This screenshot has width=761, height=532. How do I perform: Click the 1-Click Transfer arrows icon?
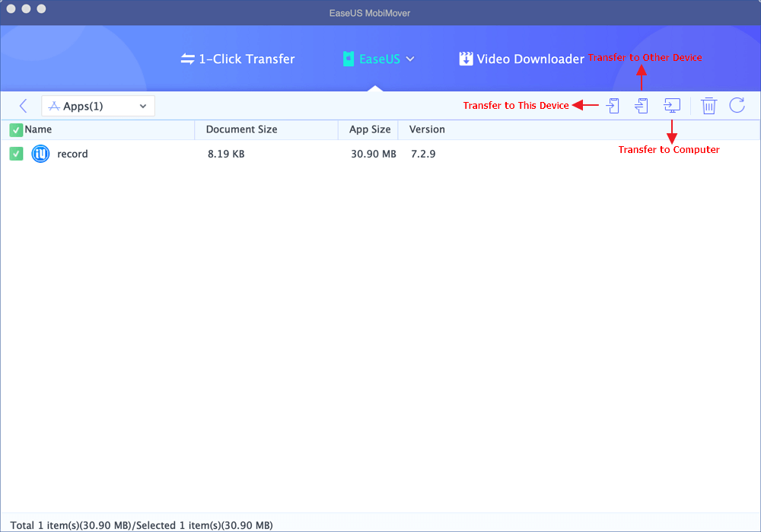187,59
